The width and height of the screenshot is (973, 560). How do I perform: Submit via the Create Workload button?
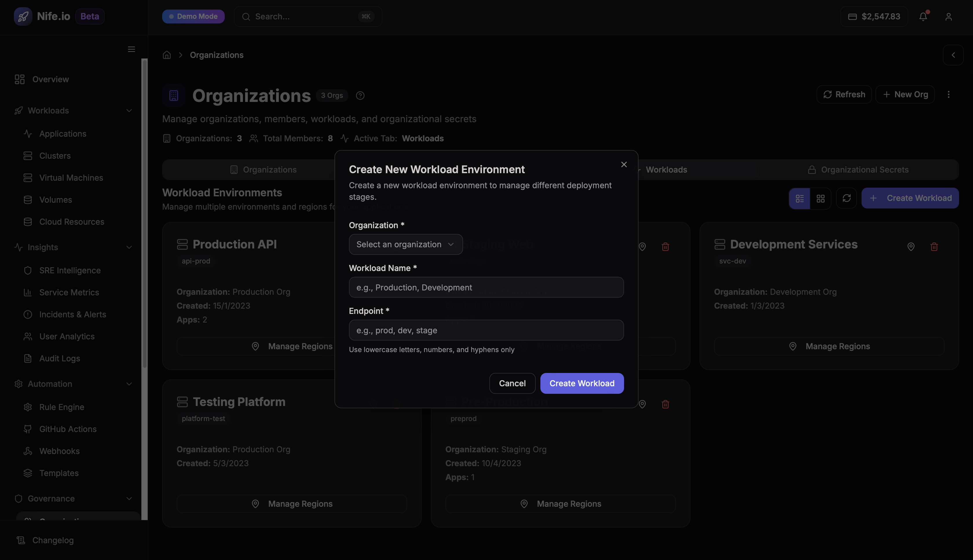pos(581,383)
